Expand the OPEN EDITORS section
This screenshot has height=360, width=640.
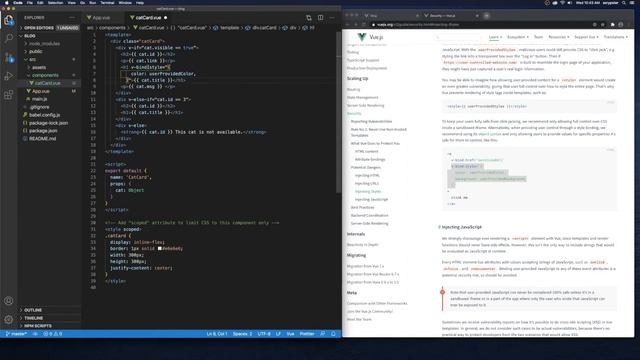49,28
